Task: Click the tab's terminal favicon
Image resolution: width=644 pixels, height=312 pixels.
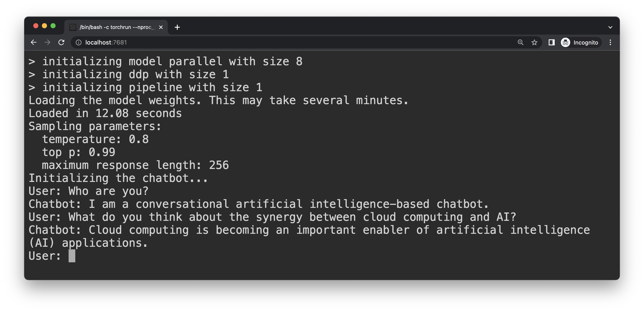Action: [73, 27]
